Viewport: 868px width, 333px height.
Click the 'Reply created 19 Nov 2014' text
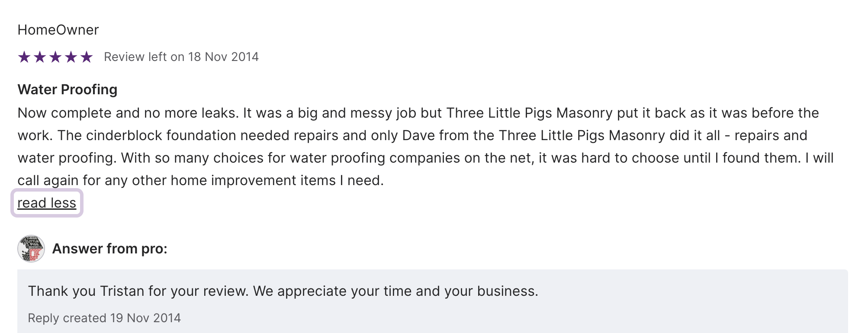click(x=104, y=318)
